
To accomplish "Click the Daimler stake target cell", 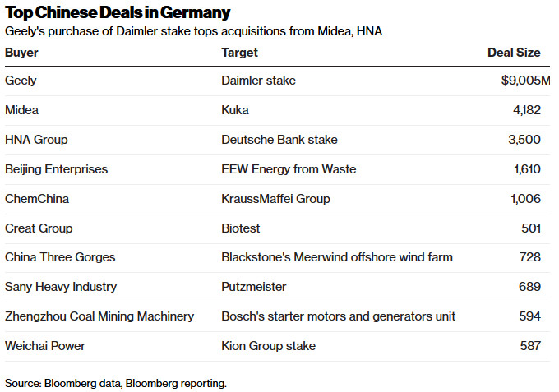I will point(258,81).
